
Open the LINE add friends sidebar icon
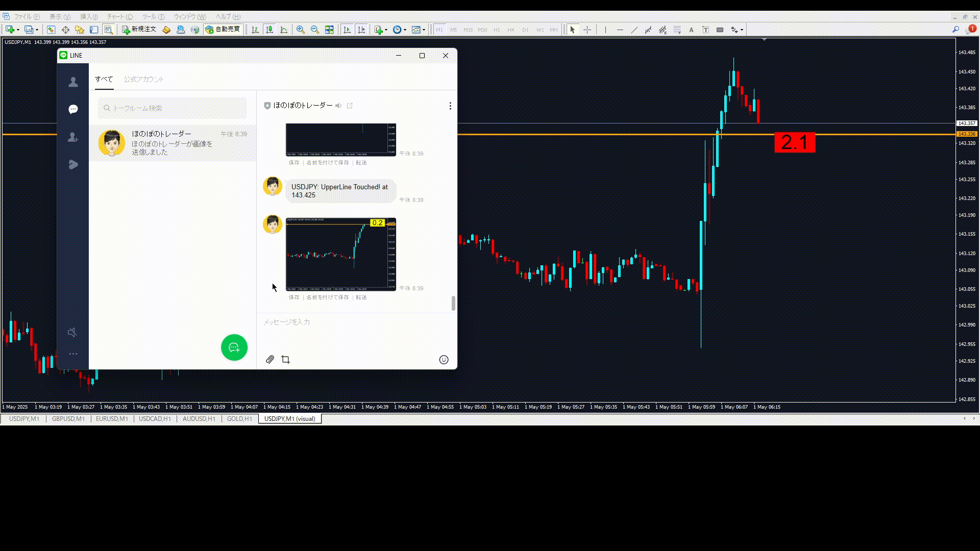tap(73, 137)
